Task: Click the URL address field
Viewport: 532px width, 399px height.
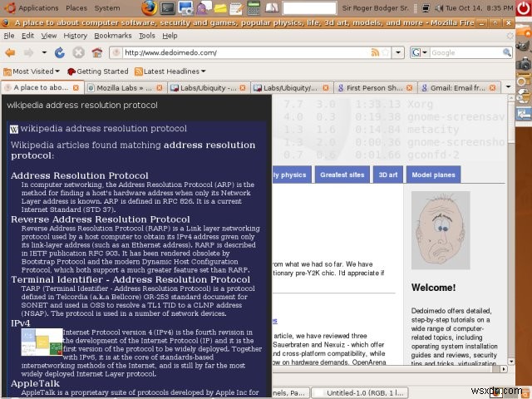Action: (x=246, y=52)
